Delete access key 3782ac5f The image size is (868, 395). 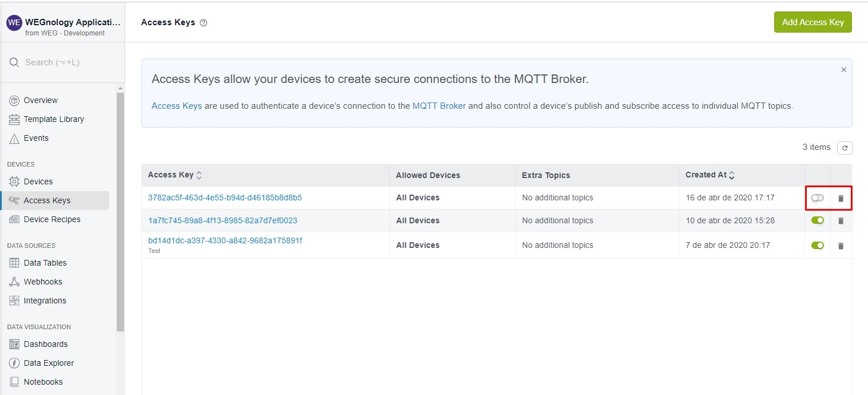tap(841, 198)
